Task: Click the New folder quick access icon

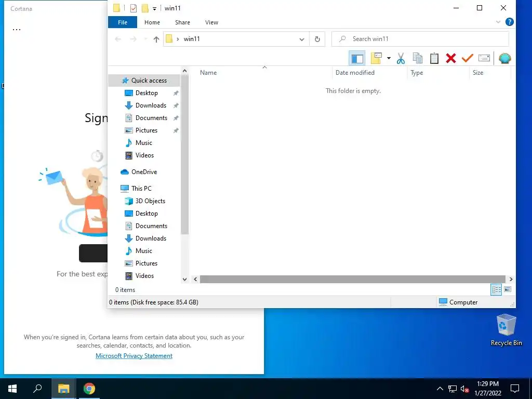Action: click(x=145, y=8)
